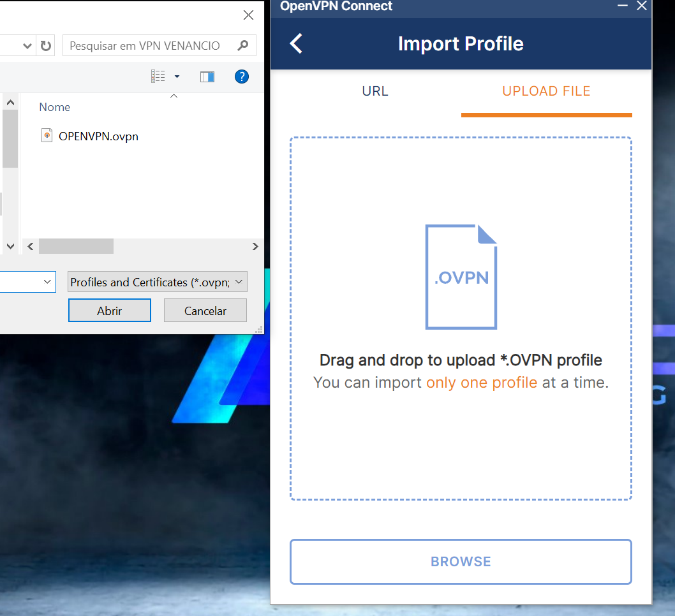Click the scroll down arrow in navigation pane
This screenshot has width=675, height=616.
point(11,247)
